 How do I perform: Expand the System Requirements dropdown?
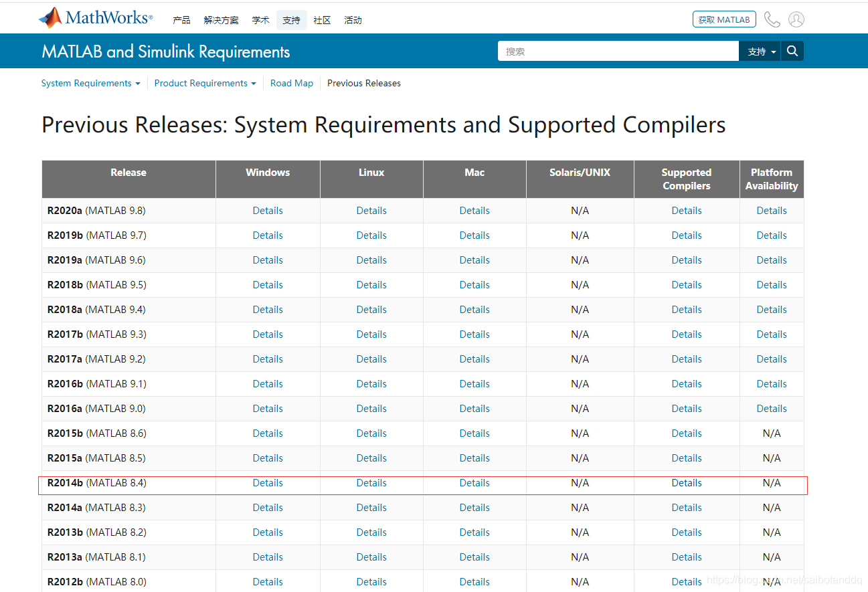90,83
